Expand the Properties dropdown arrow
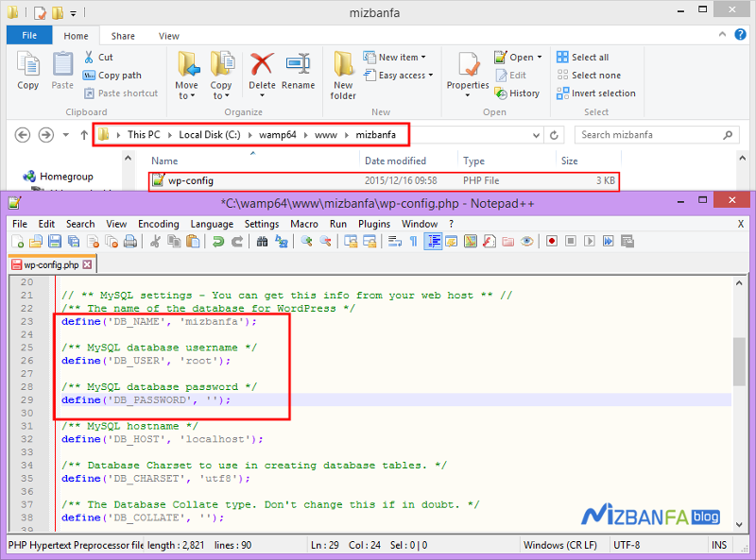The height and width of the screenshot is (560, 756). click(467, 95)
